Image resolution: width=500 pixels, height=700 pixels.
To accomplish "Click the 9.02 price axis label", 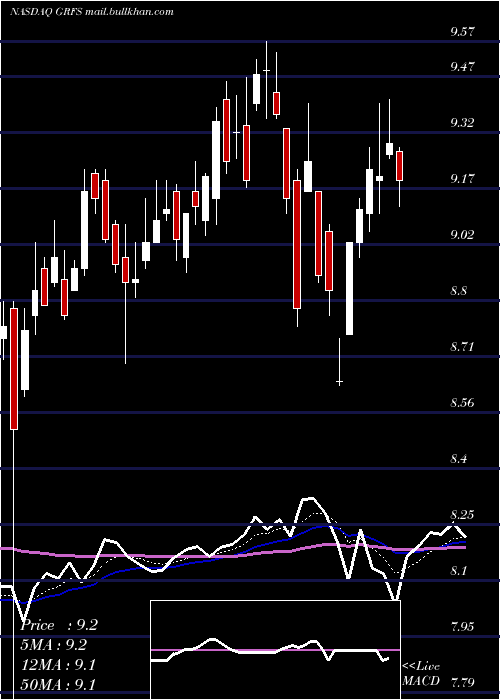I will [463, 235].
